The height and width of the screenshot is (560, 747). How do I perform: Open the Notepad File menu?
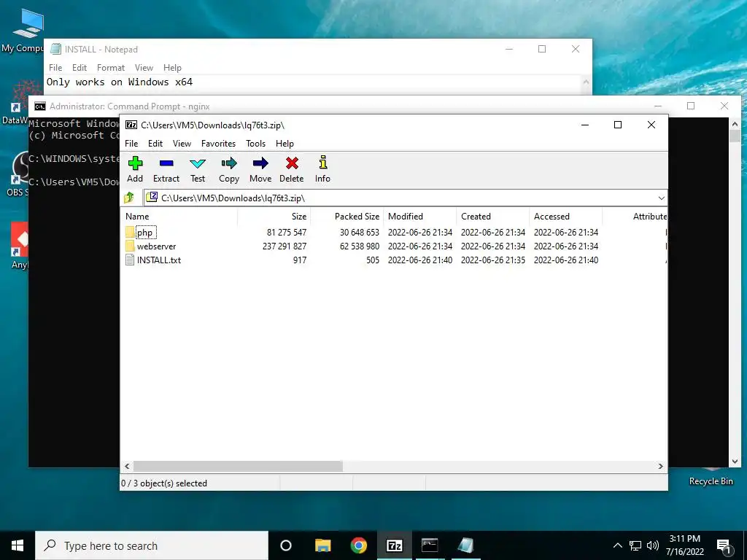(x=55, y=68)
